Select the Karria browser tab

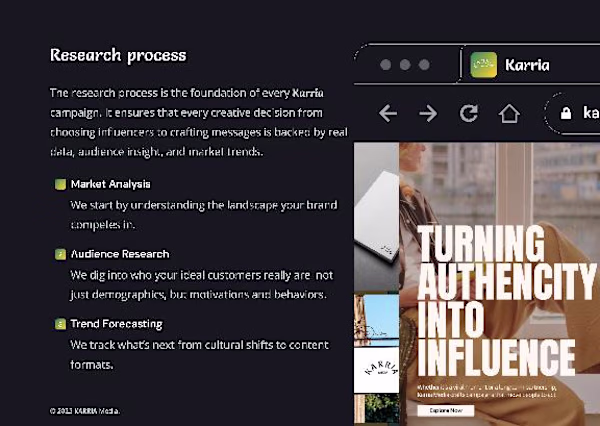[x=530, y=64]
